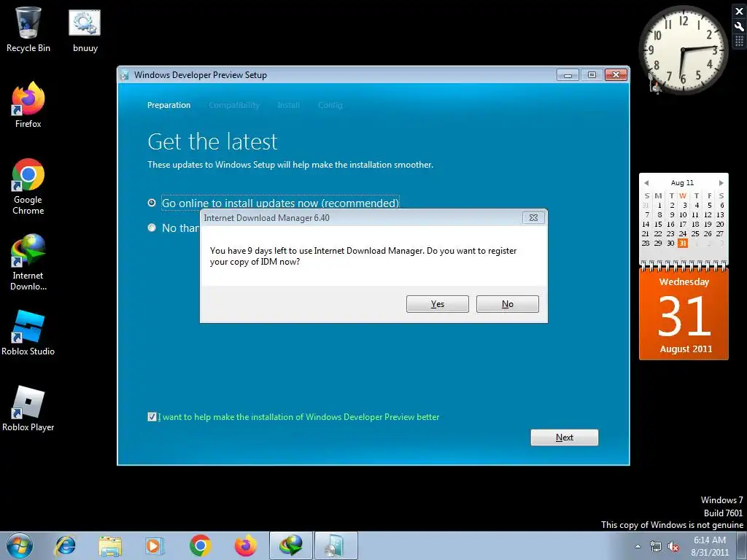Click the analog clock gadget face

tap(683, 50)
